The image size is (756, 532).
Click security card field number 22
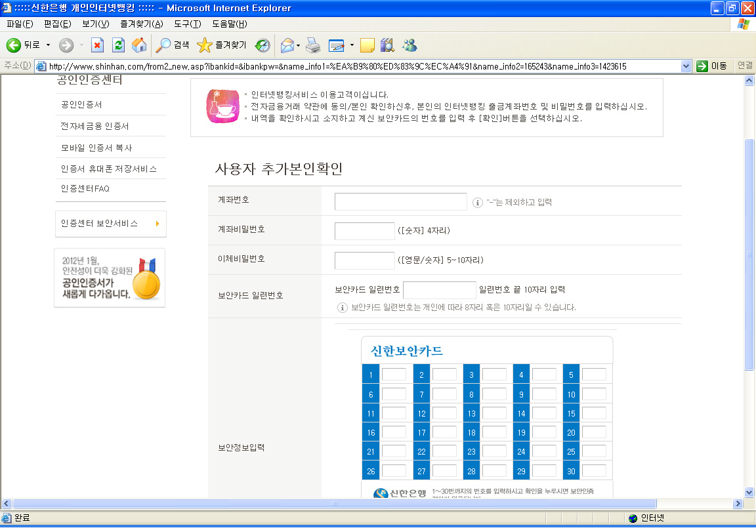(444, 452)
